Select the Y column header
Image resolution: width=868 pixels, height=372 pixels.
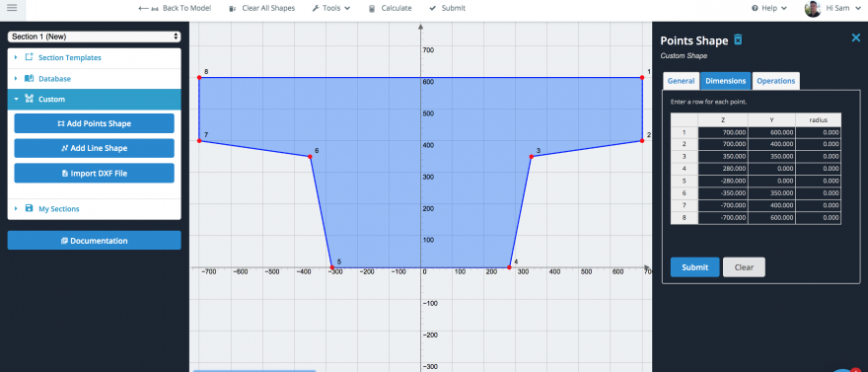[771, 119]
